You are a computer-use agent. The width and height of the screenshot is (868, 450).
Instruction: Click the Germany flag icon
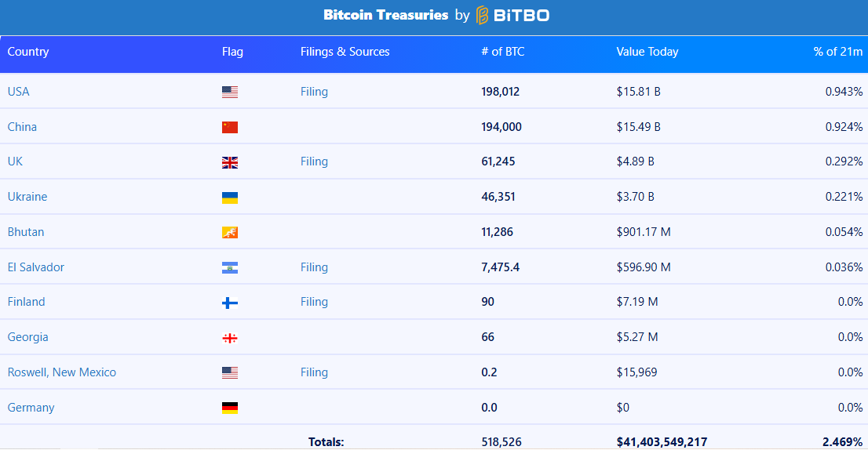[x=230, y=408]
